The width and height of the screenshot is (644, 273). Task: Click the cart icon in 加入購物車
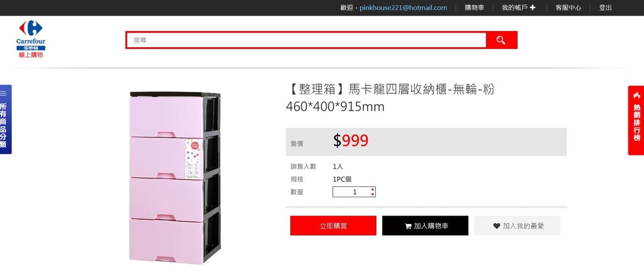(x=408, y=226)
